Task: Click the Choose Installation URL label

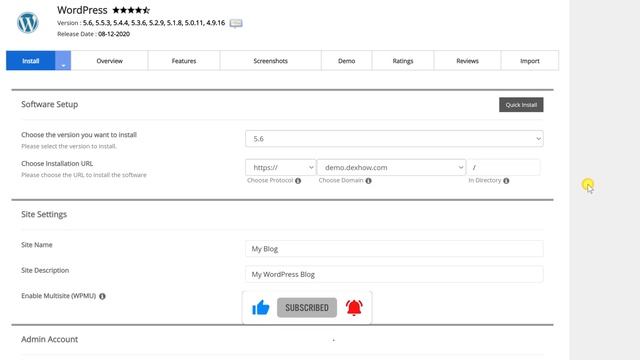Action: click(x=57, y=163)
